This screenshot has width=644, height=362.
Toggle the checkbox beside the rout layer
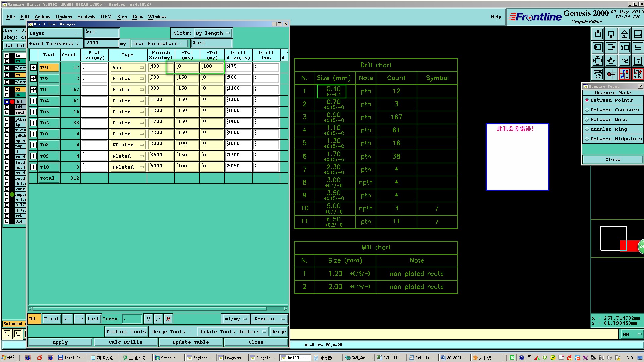(x=7, y=112)
